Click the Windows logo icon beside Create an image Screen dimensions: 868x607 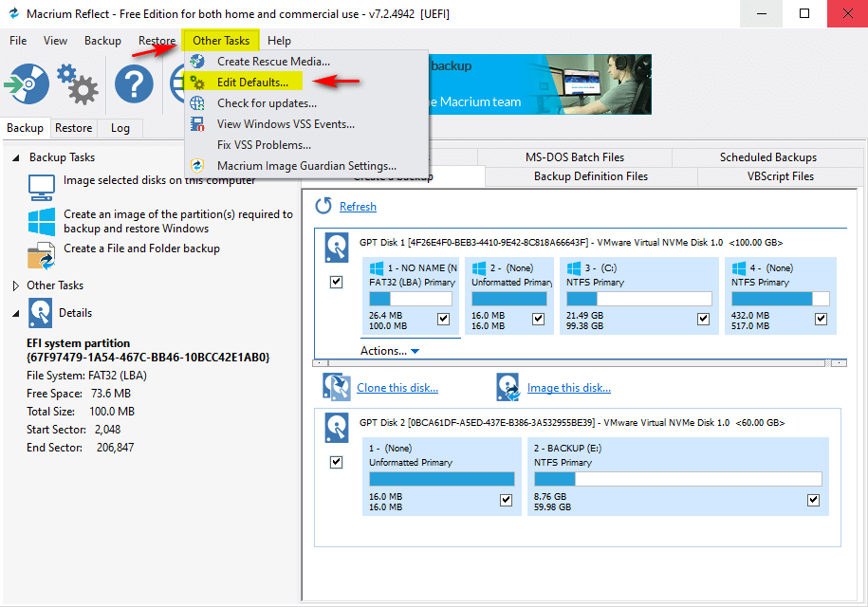(x=42, y=221)
